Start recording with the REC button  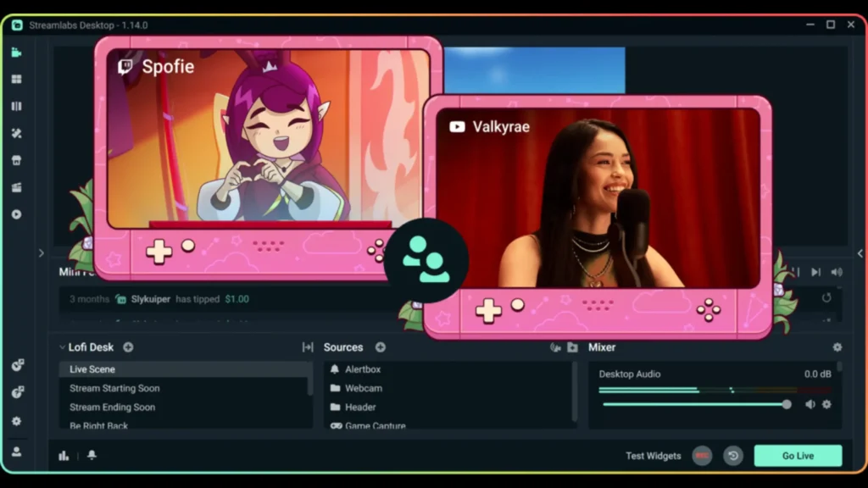click(702, 455)
